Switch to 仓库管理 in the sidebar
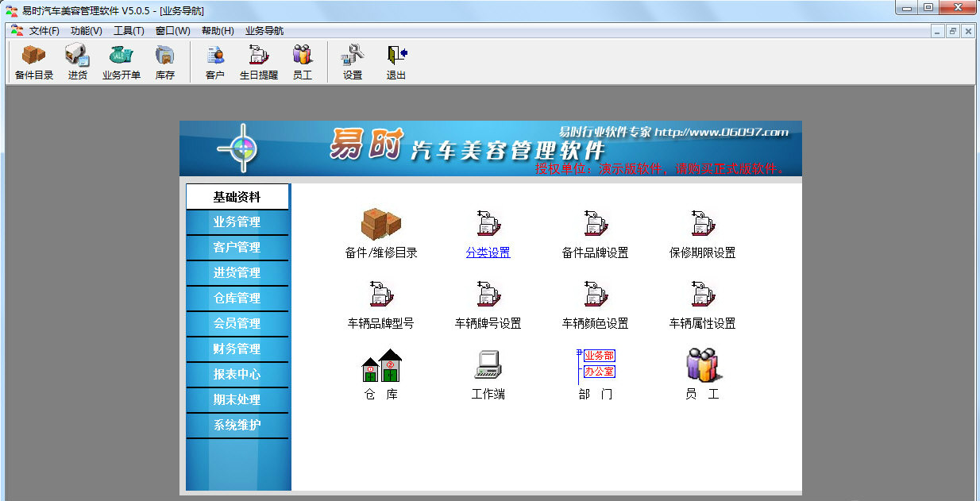The image size is (980, 501). (237, 299)
